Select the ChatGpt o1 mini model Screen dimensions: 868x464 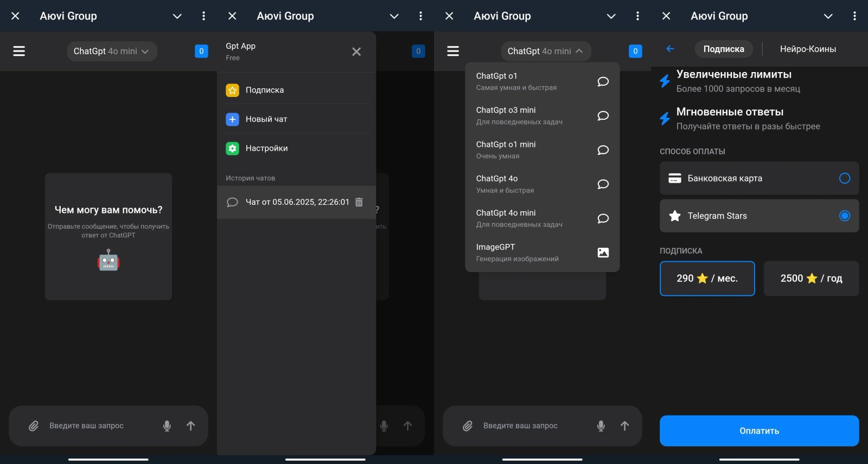point(542,150)
